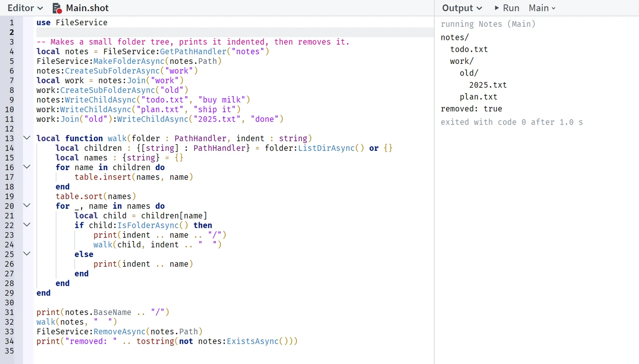Image resolution: width=639 pixels, height=364 pixels.
Task: Collapse the else block fold at line 25
Action: tap(27, 254)
